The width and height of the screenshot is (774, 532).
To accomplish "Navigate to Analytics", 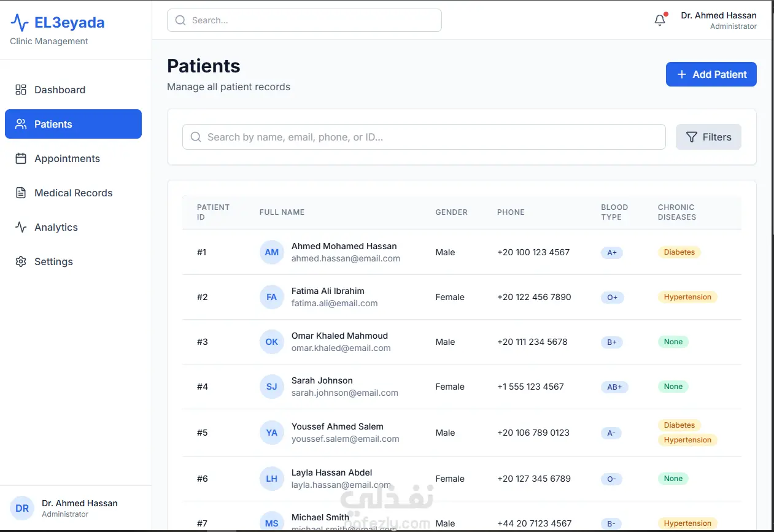I will (x=73, y=227).
